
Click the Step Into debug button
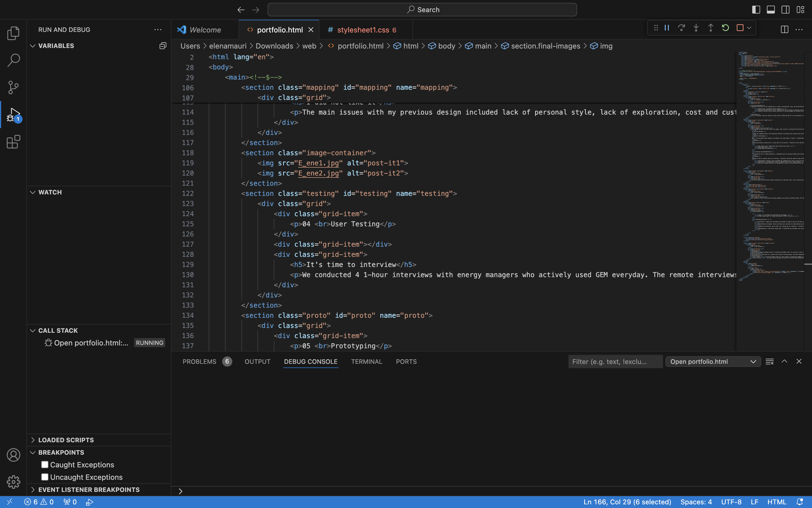tap(696, 28)
